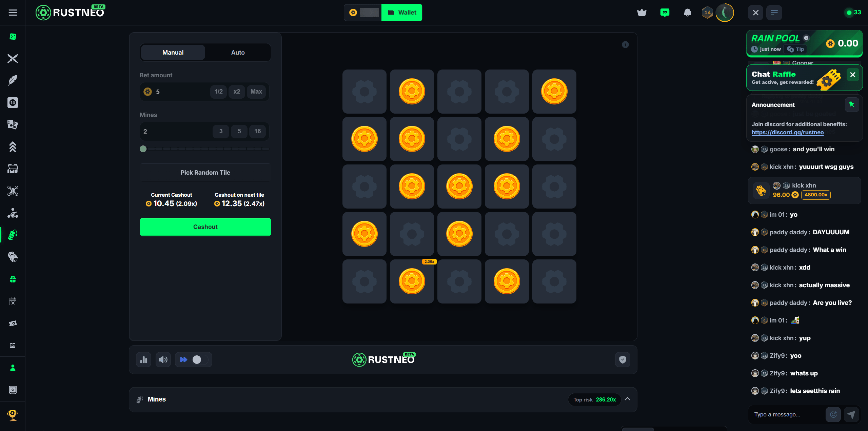Click the Cashout button

[205, 227]
